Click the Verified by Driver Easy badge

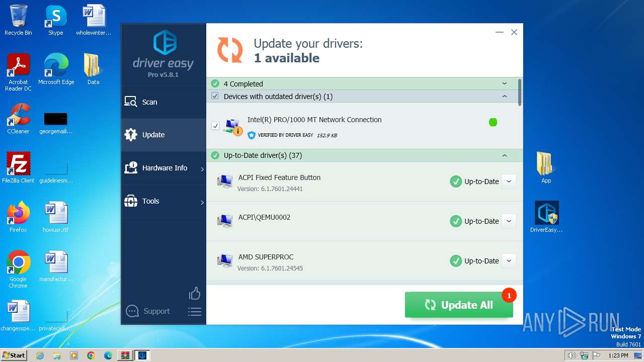[280, 135]
